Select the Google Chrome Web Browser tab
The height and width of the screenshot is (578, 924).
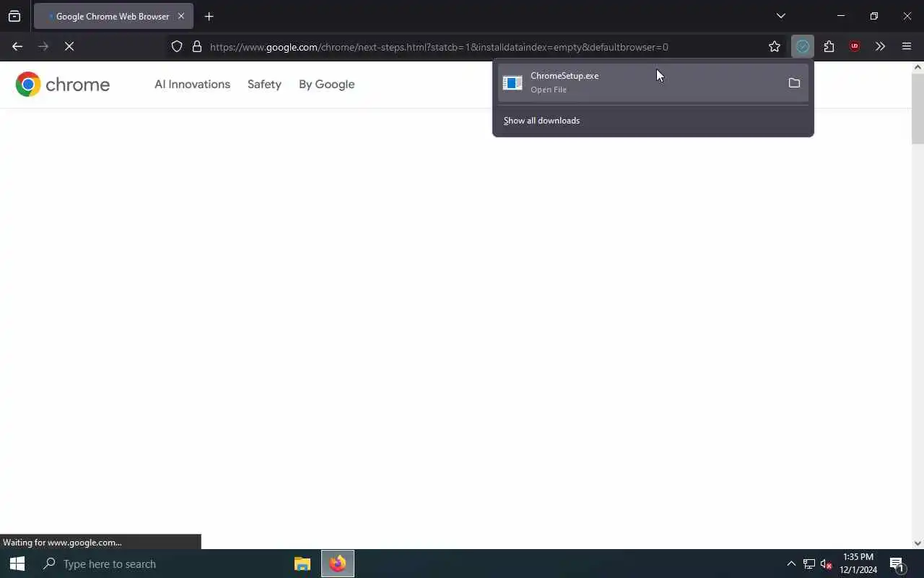113,16
